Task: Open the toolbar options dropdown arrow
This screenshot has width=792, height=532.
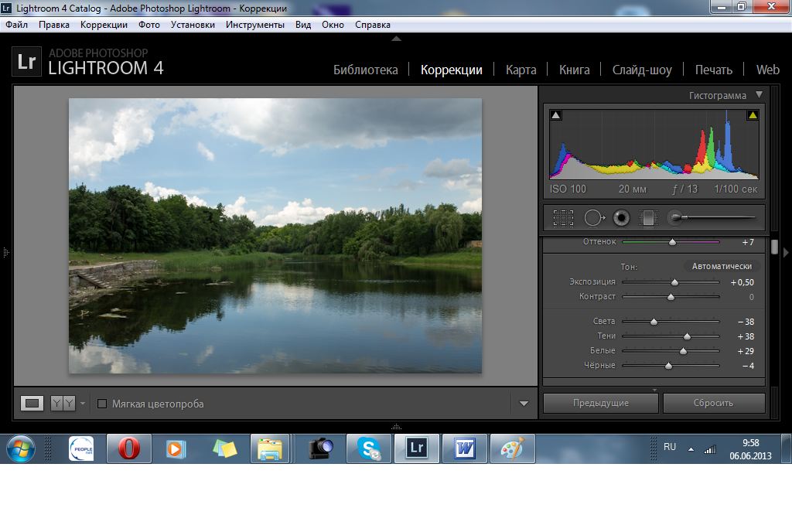Action: (x=524, y=404)
